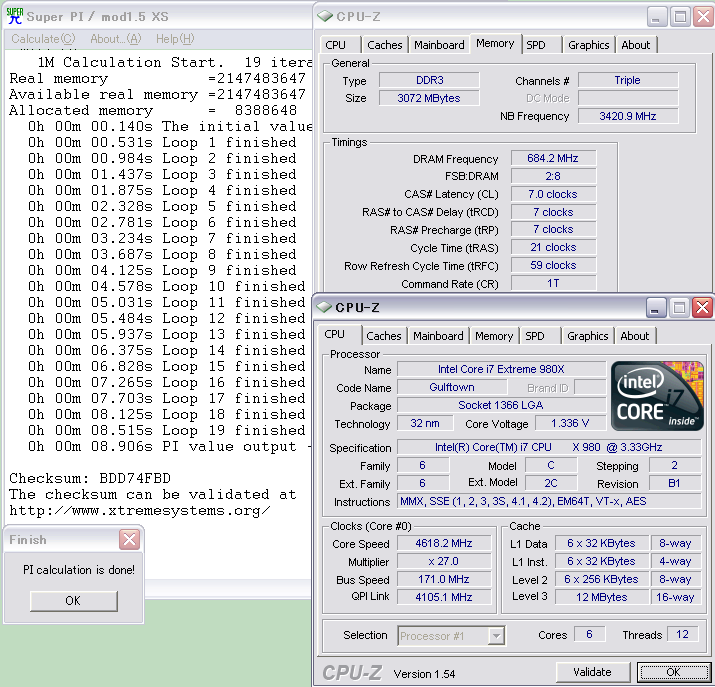Click the Gulftown code name value
This screenshot has width=715, height=687.
coord(452,387)
